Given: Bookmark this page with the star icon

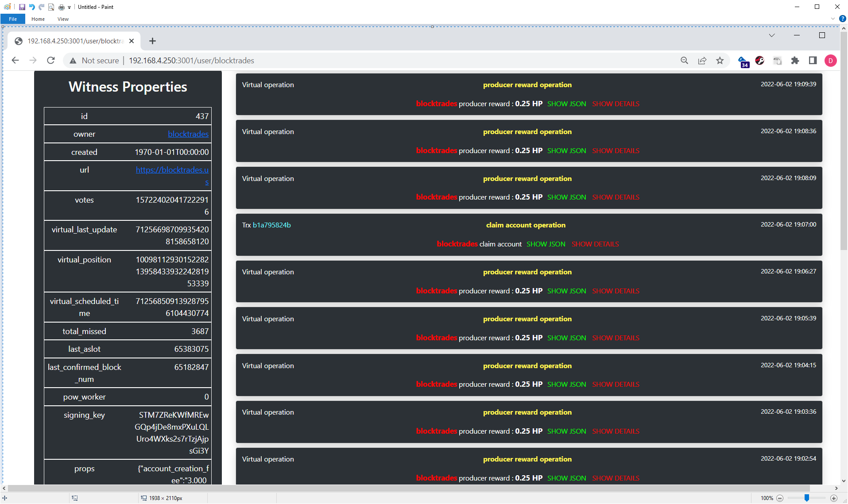Looking at the screenshot, I should [720, 61].
